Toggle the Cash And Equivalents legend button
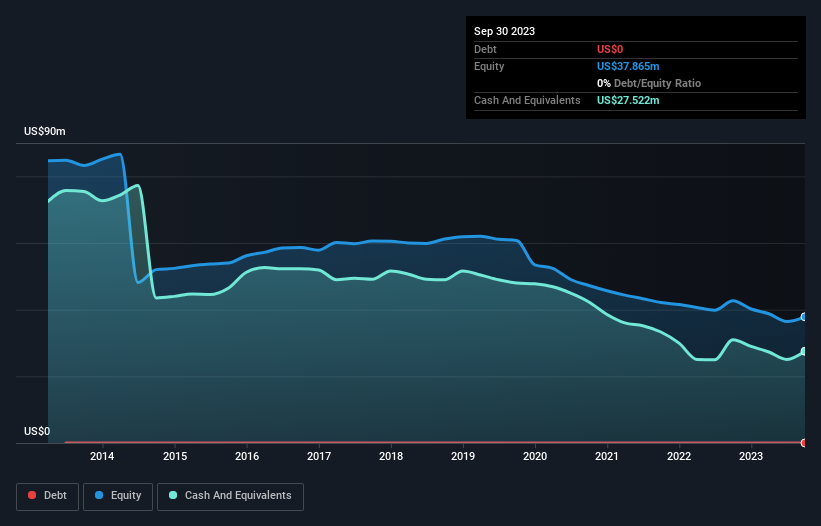 tap(230, 496)
